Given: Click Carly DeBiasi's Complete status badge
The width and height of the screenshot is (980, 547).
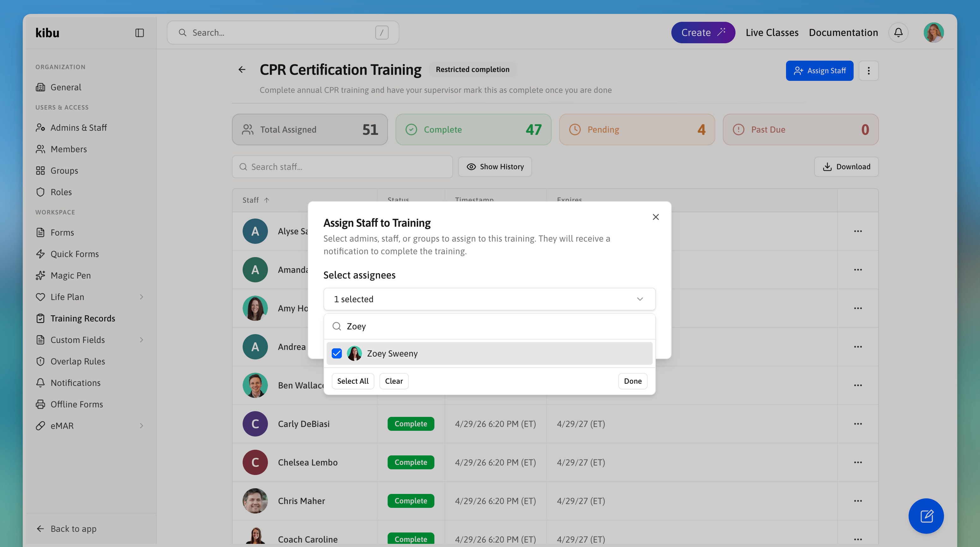Looking at the screenshot, I should [x=411, y=424].
